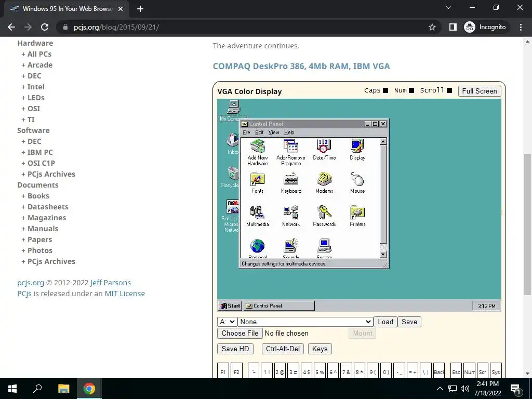The height and width of the screenshot is (399, 532).
Task: Open File Explorer from Windows taskbar
Action: (x=63, y=389)
